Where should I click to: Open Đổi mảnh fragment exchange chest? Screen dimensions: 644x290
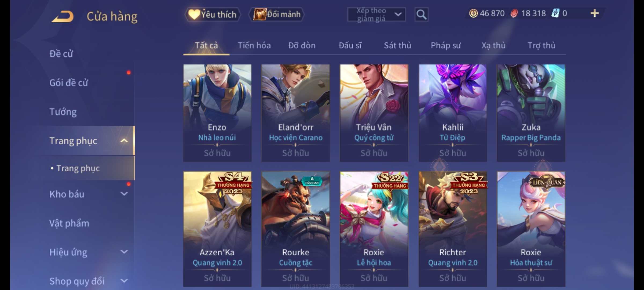tap(277, 14)
